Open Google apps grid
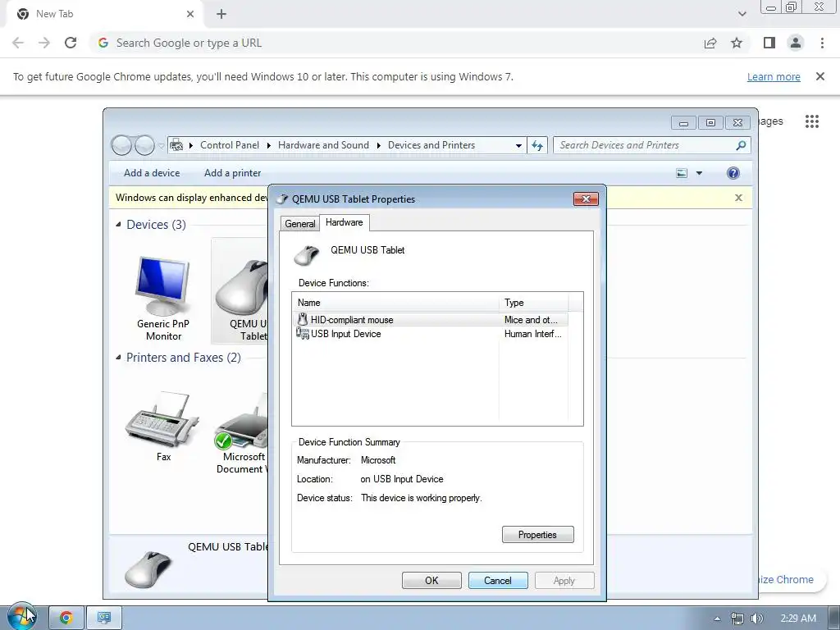 pyautogui.click(x=811, y=121)
